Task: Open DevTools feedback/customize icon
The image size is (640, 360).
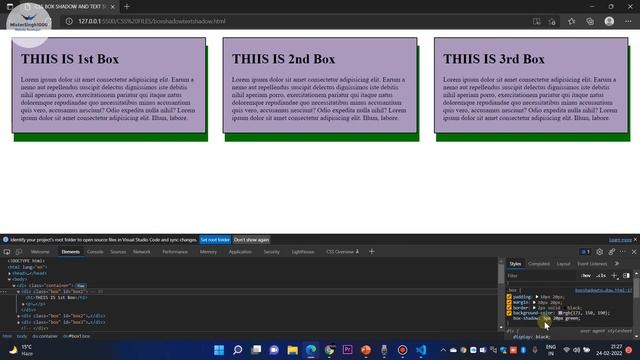Action: [x=611, y=252]
